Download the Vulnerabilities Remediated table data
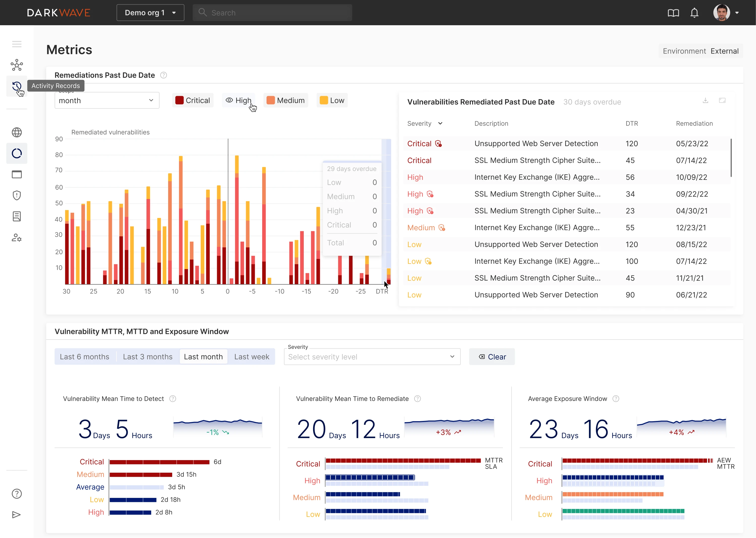 (705, 100)
